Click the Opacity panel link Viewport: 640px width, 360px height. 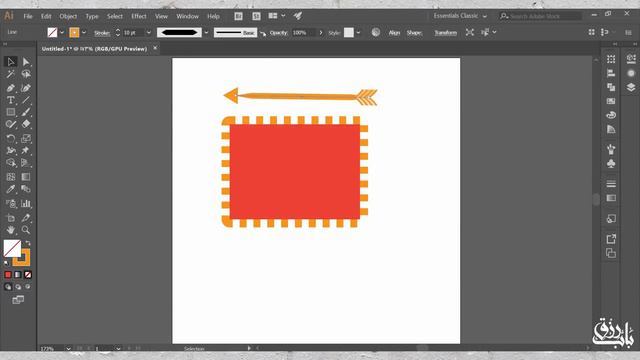click(x=279, y=33)
